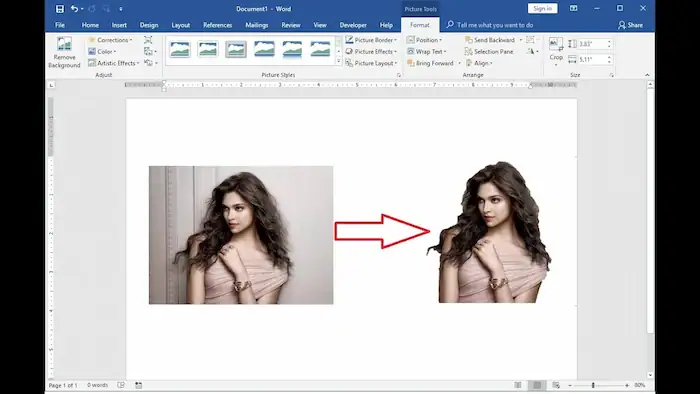Screen dimensions: 700x394
Task: Click the Remove Background tool
Action: click(64, 53)
